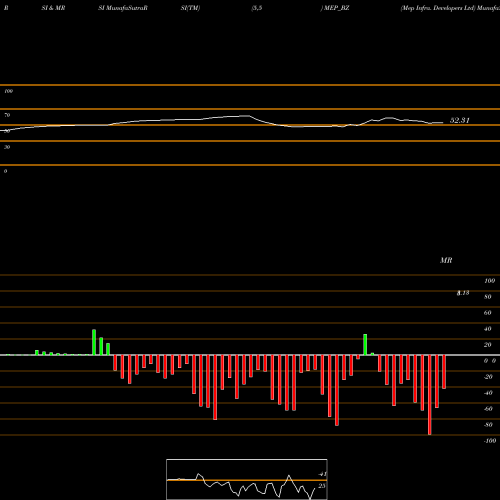Click the 'MEP_BZ' ticker symbol text
Screen dimensions: 500x500
click(337, 8)
